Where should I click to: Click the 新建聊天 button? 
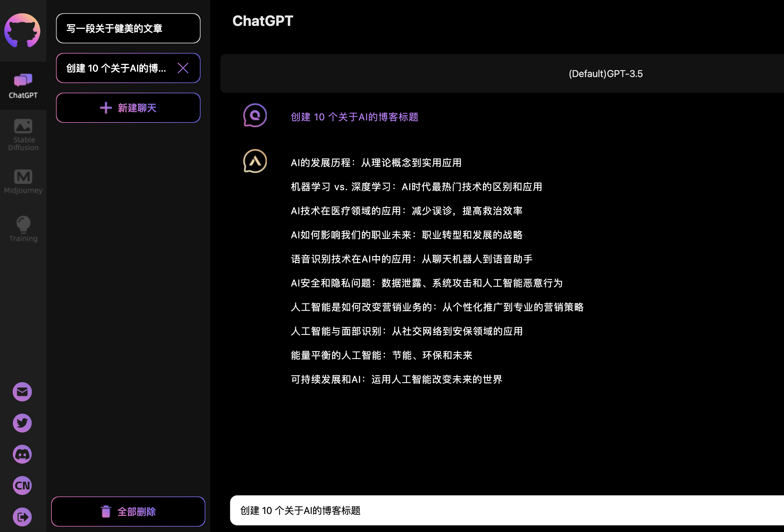pos(128,108)
